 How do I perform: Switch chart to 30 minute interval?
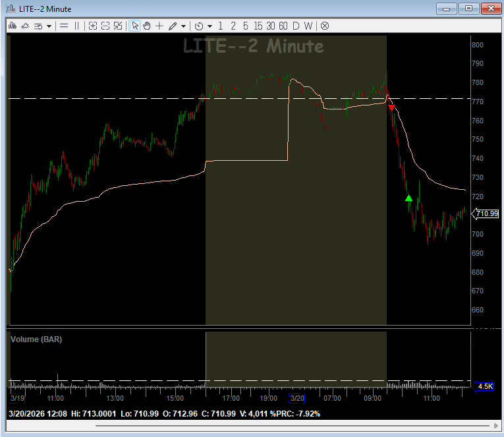point(270,26)
